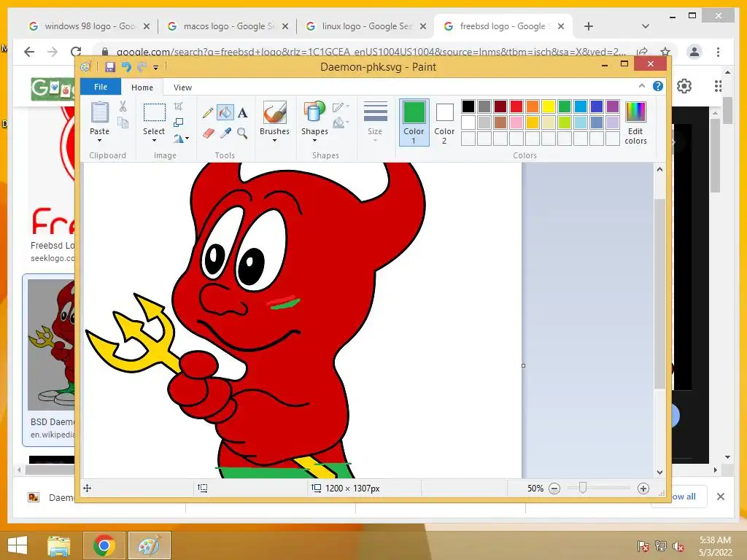This screenshot has width=747, height=560.
Task: Open the Brushes dropdown arrow
Action: pyautogui.click(x=274, y=141)
